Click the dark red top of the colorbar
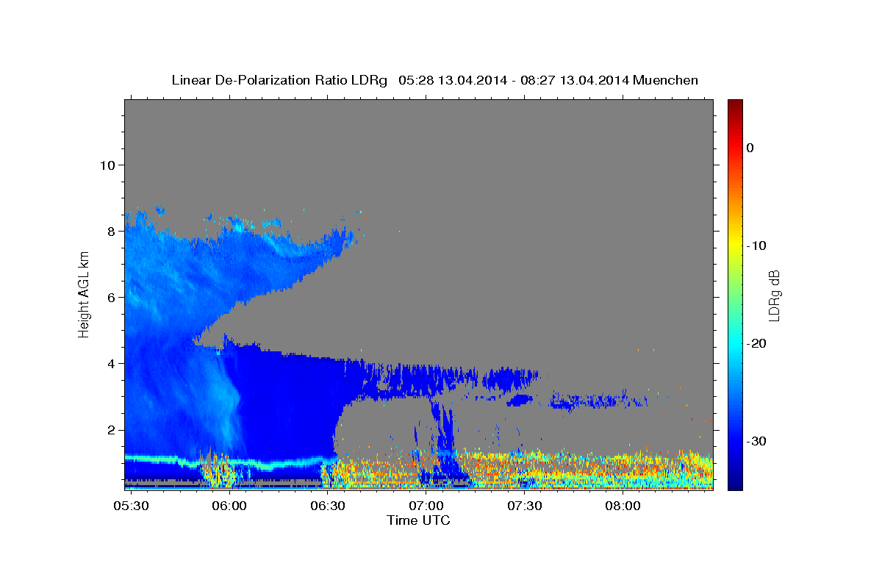 click(x=735, y=104)
